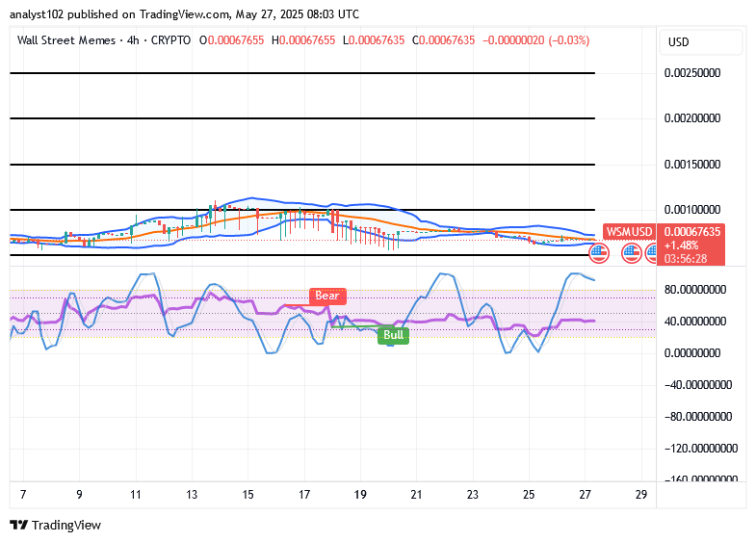Click date 21 on the time axis
Viewport: 756px width, 542px height.
point(416,495)
